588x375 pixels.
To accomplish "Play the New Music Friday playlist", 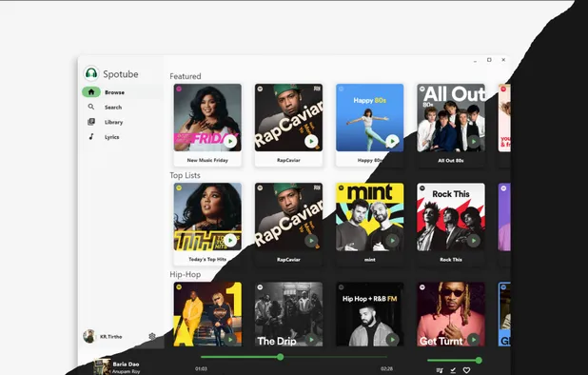I will coord(230,142).
